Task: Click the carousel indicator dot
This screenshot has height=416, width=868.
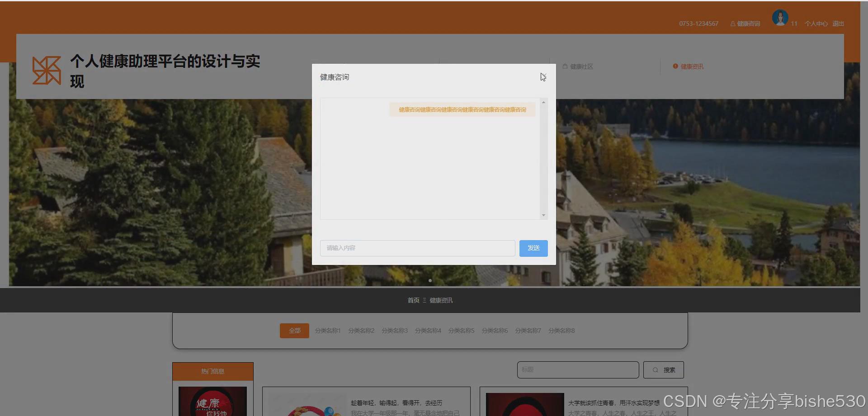Action: tap(430, 280)
